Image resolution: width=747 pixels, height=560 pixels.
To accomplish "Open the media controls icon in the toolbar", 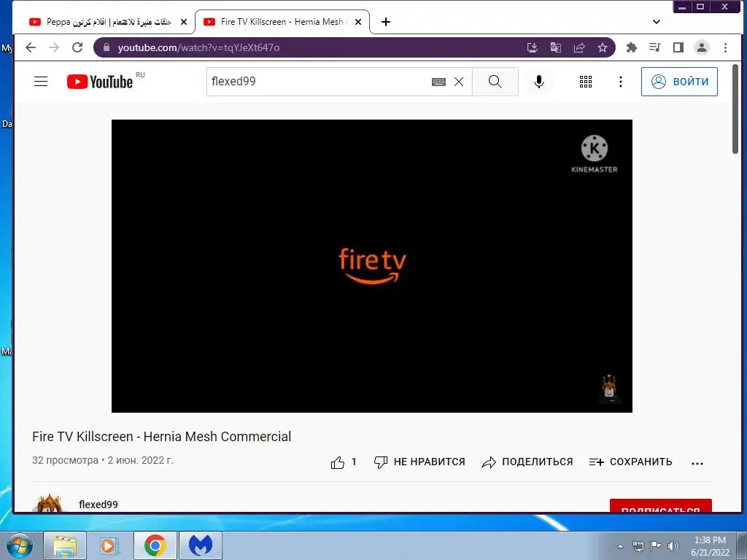I will (655, 47).
